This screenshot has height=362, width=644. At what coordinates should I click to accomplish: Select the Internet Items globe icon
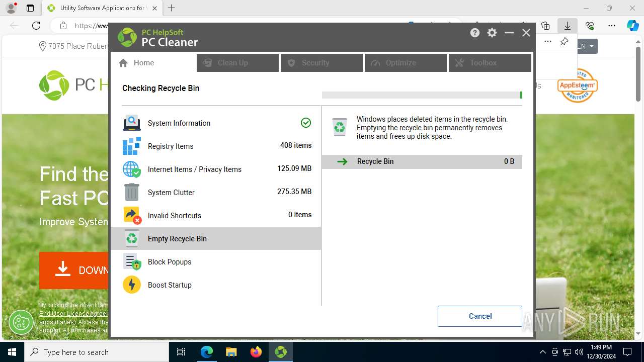(132, 169)
